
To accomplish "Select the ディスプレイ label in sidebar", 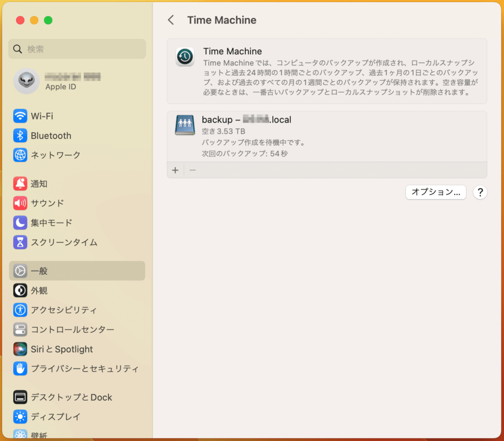I will click(x=56, y=416).
